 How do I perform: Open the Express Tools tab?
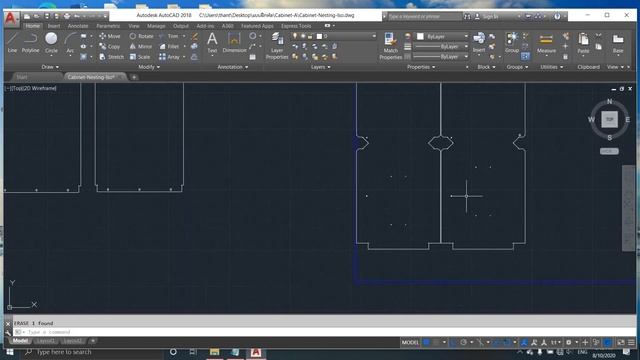coord(296,26)
